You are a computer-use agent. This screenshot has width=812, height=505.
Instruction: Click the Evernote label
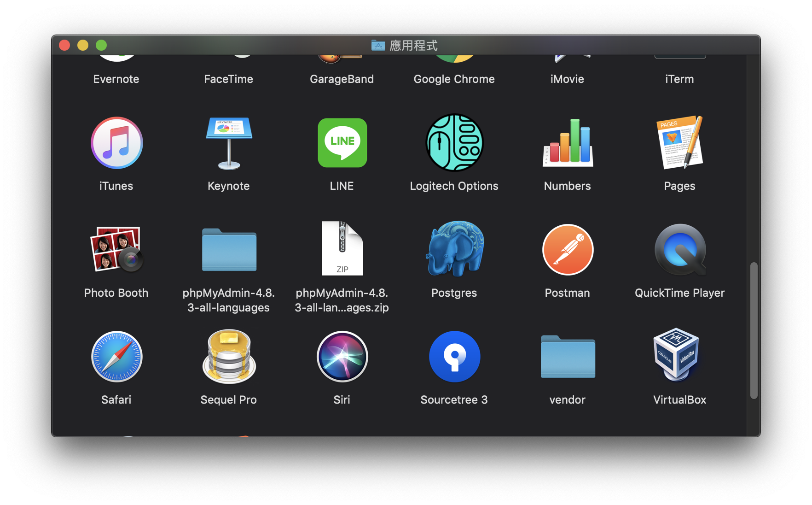click(116, 79)
